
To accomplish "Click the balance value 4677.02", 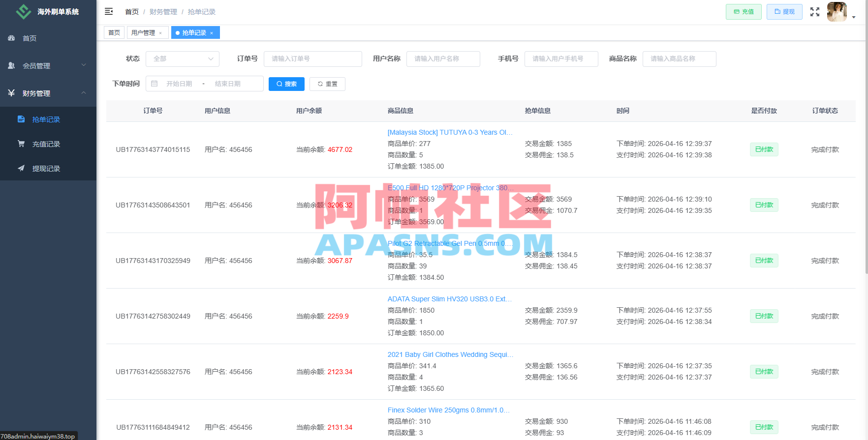I will 340,149.
